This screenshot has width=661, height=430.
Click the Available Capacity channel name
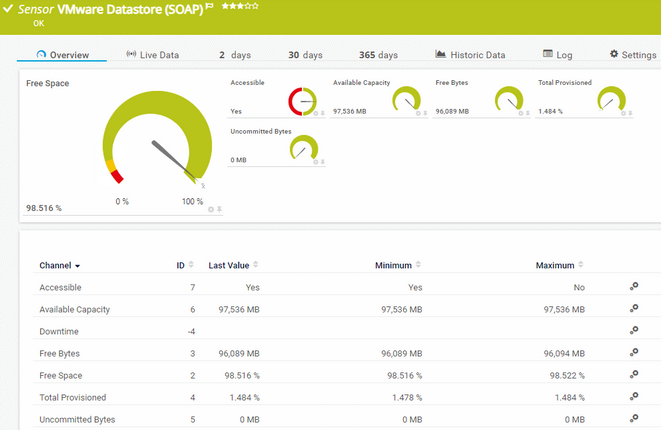pyautogui.click(x=74, y=309)
